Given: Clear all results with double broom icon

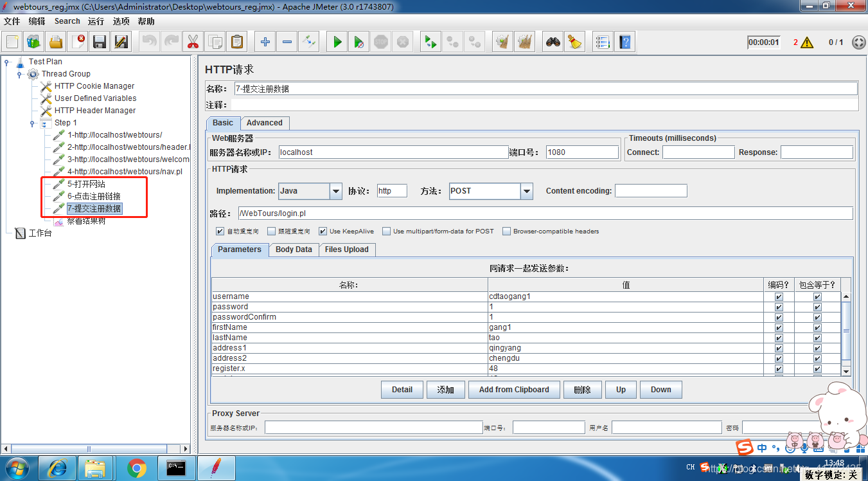Looking at the screenshot, I should [525, 42].
